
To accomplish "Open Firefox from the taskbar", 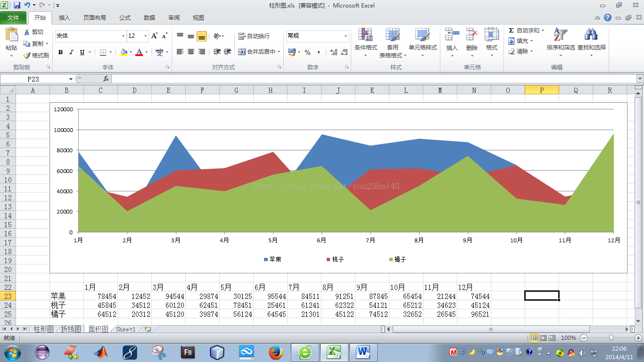I will 276,352.
